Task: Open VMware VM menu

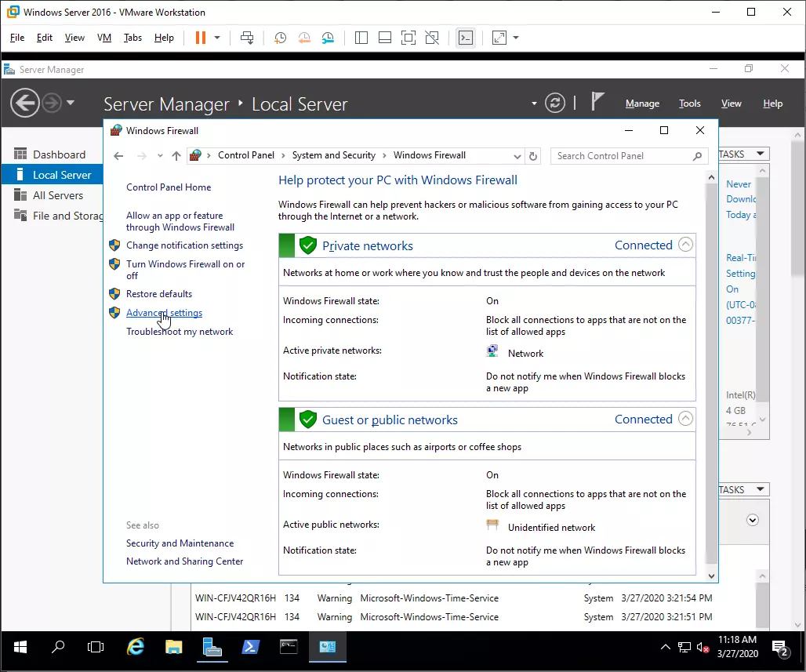Action: point(104,38)
